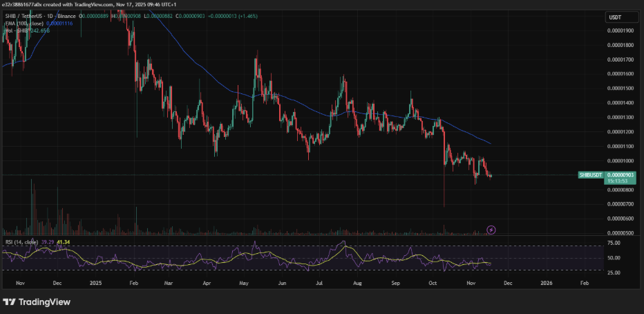
Task: Click the 0.00001100 price axis label
Action: click(x=621, y=146)
